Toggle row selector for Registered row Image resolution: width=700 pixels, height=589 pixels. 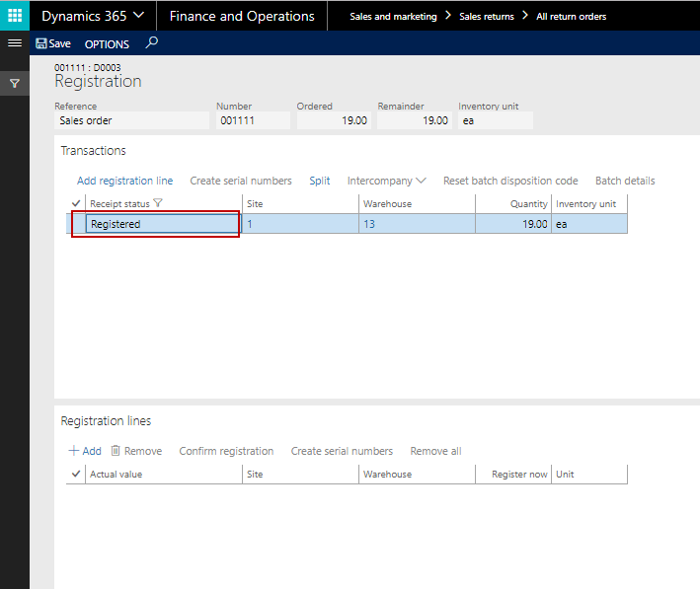(x=76, y=224)
